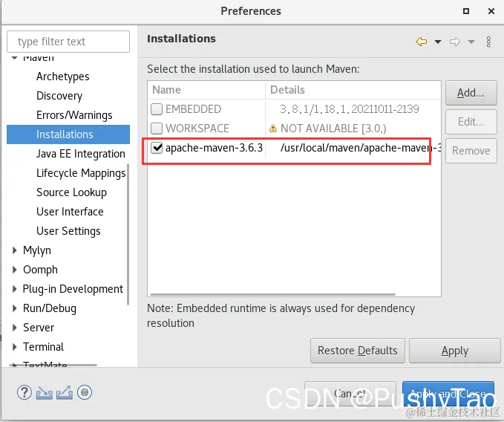Open the three-dot view menu icon
This screenshot has height=422, width=504.
coord(488,42)
